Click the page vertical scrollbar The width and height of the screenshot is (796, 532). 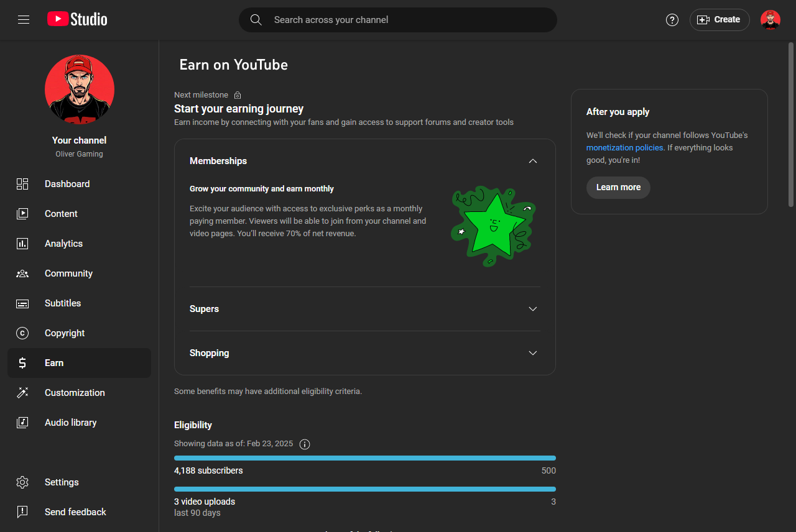point(791,124)
